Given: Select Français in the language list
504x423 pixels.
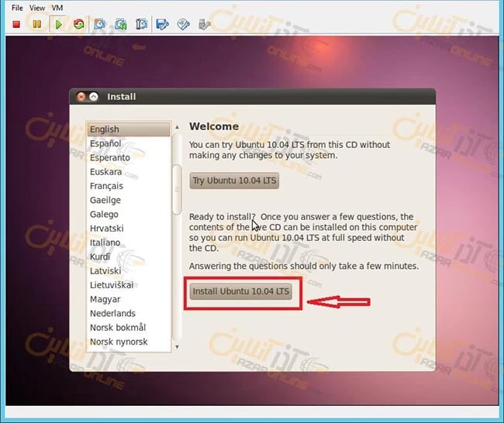Looking at the screenshot, I should pos(129,186).
